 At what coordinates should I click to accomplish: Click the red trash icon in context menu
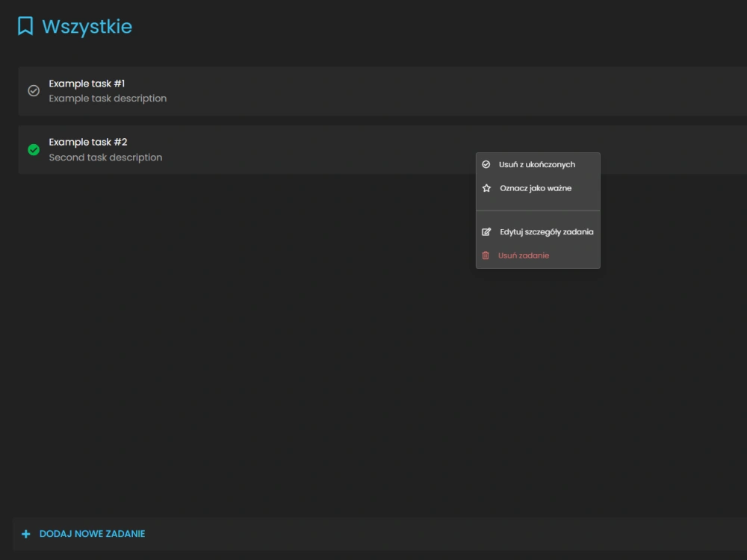tap(486, 255)
